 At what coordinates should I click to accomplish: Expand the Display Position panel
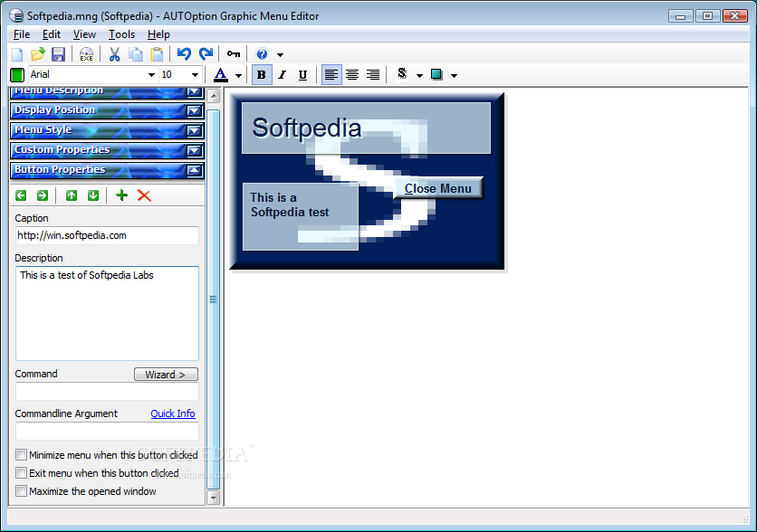click(194, 111)
